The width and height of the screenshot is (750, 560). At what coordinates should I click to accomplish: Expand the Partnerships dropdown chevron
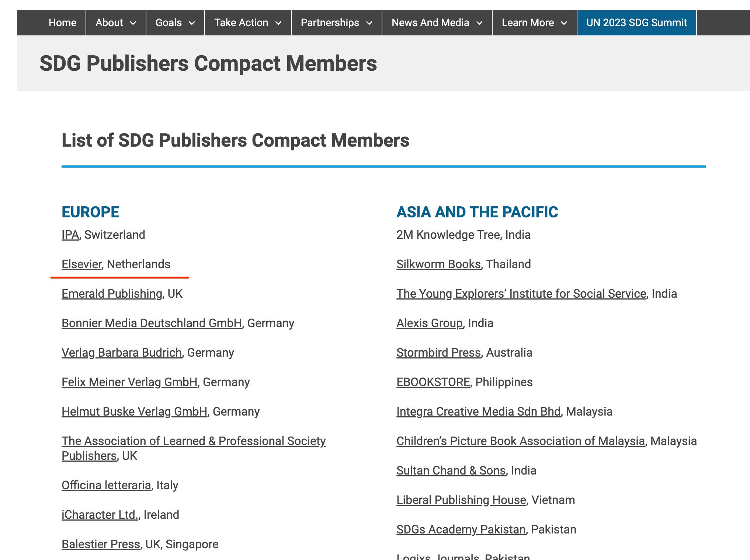pos(369,23)
